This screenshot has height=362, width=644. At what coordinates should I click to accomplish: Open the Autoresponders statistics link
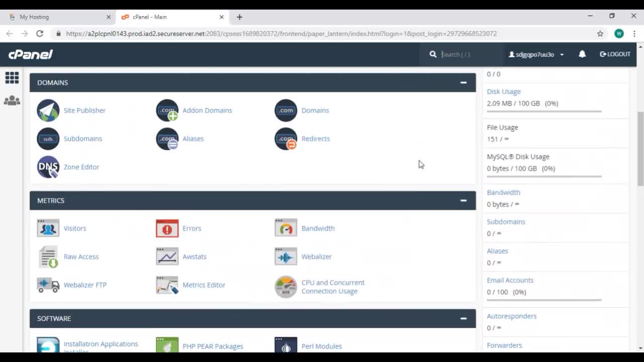point(512,316)
